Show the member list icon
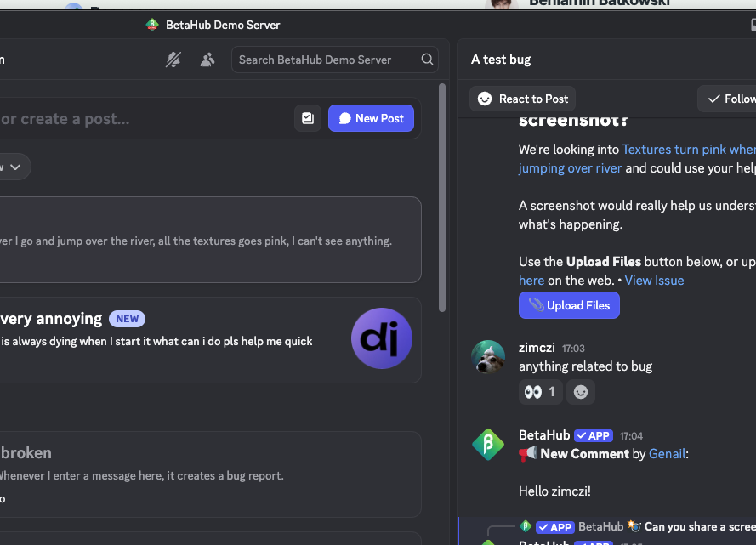Viewport: 756px width, 545px height. [x=207, y=60]
